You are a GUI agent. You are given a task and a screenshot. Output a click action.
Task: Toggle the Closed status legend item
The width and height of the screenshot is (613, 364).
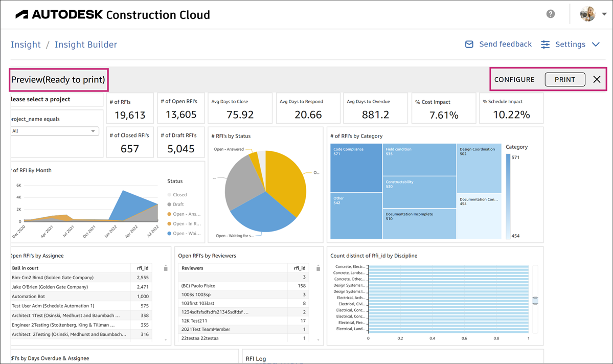[x=177, y=195]
